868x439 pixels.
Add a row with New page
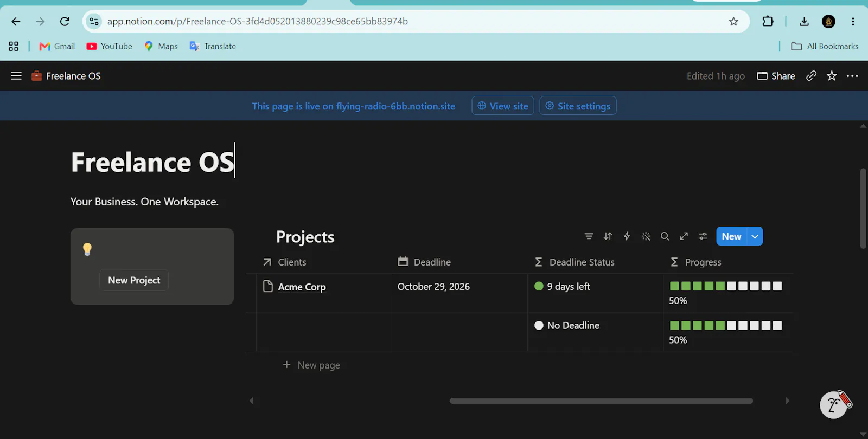point(311,365)
